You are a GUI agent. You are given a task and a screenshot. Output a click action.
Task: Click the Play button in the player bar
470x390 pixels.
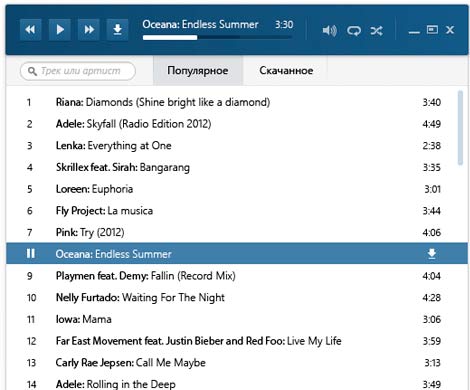coord(59,30)
